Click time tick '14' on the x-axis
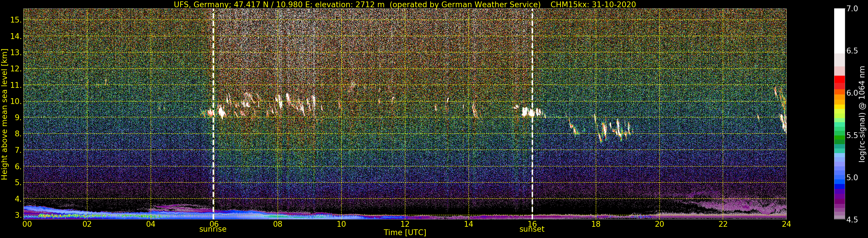This screenshot has width=868, height=238. [x=469, y=224]
